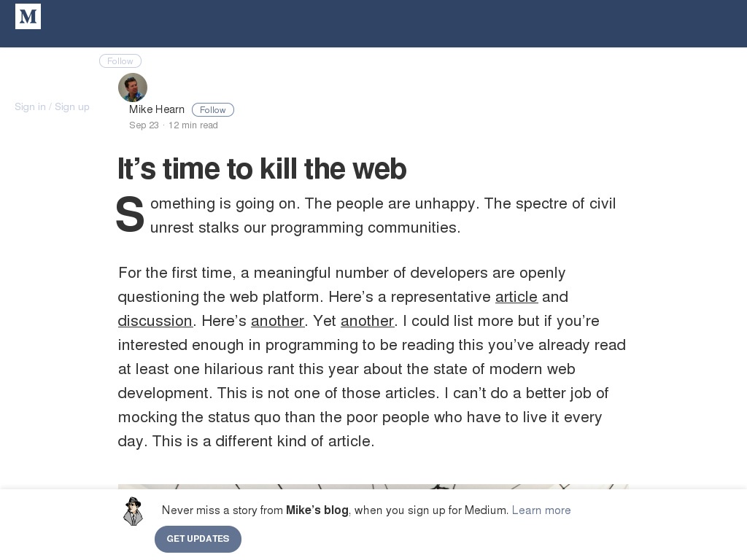This screenshot has height=560, width=747.
Task: Open the 'discussion' hyperlink
Action: [155, 321]
